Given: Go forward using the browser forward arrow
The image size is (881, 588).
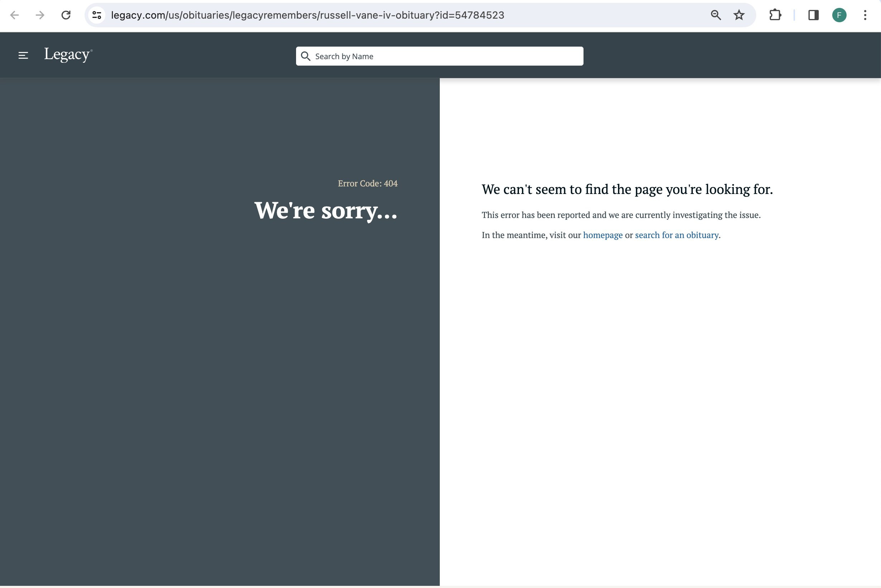Looking at the screenshot, I should click(40, 15).
